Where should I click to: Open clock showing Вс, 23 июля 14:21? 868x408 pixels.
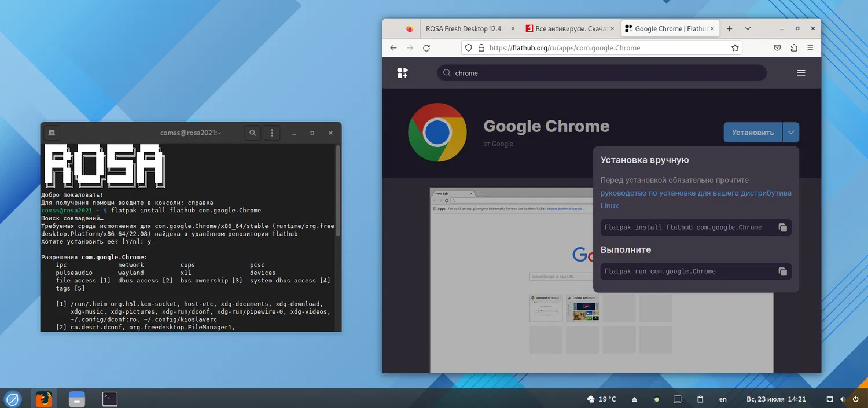click(x=776, y=399)
